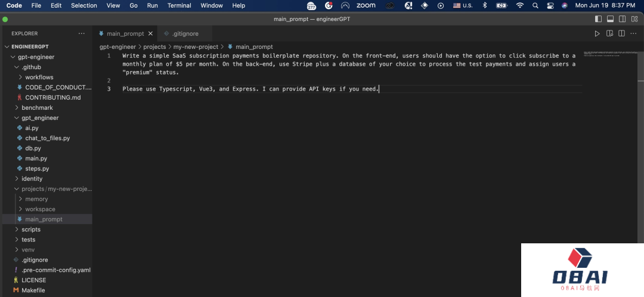Click the Run triangle icon in editor toolbar
The width and height of the screenshot is (644, 297).
pos(597,34)
